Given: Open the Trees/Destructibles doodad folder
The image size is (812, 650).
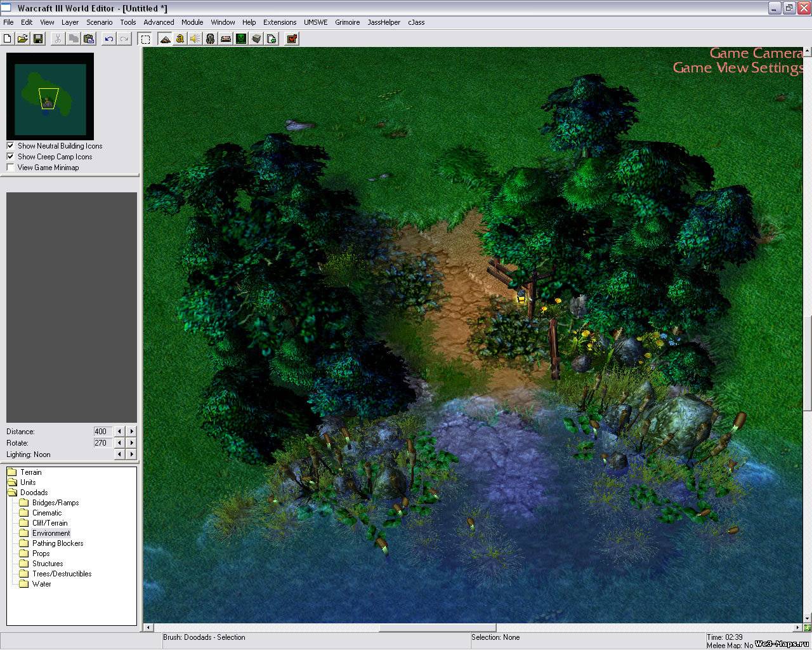Looking at the screenshot, I should (62, 574).
